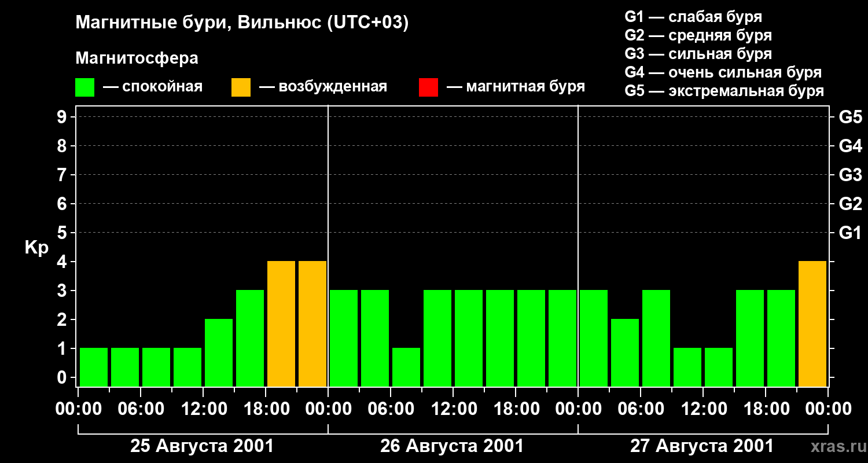Click the only Kp 1 bar on 26 Августа
The image size is (868, 463).
point(406,367)
